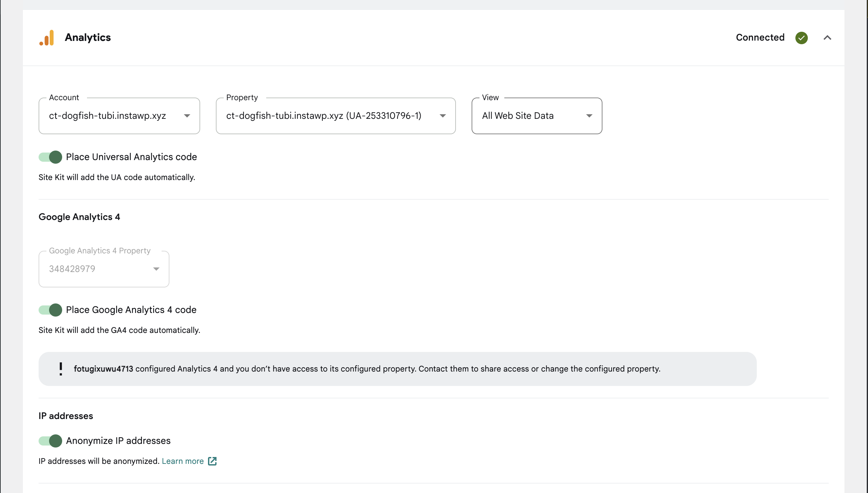This screenshot has height=493, width=868.
Task: Click the exclamation icon in warning banner
Action: click(61, 369)
